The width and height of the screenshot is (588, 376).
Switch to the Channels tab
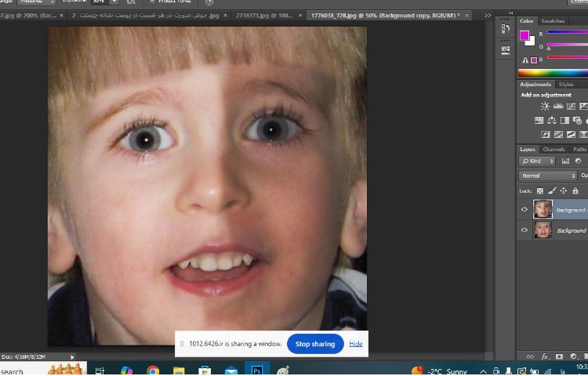click(554, 149)
